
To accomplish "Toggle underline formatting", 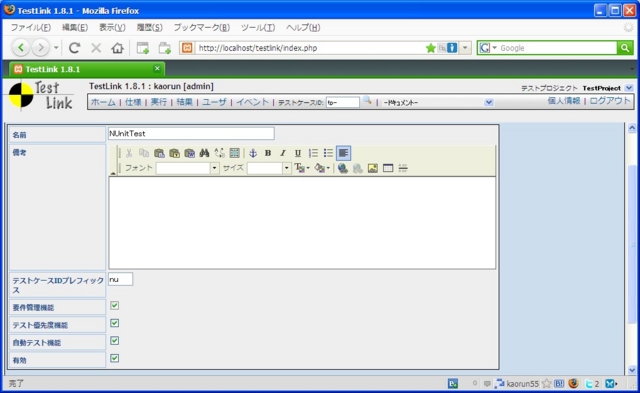I will pos(298,153).
